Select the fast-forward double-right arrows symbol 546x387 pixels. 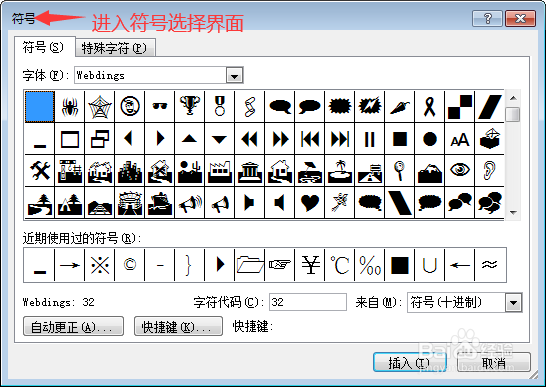tap(279, 139)
